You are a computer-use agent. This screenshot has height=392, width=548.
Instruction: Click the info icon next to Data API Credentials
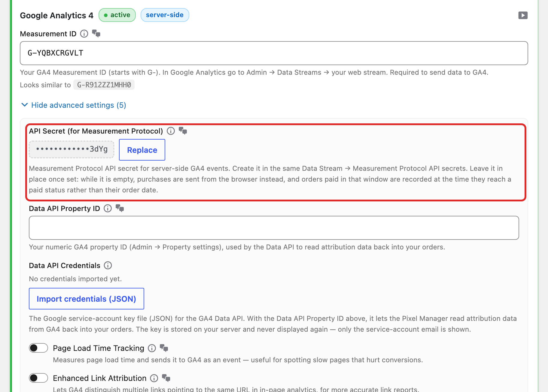click(108, 265)
